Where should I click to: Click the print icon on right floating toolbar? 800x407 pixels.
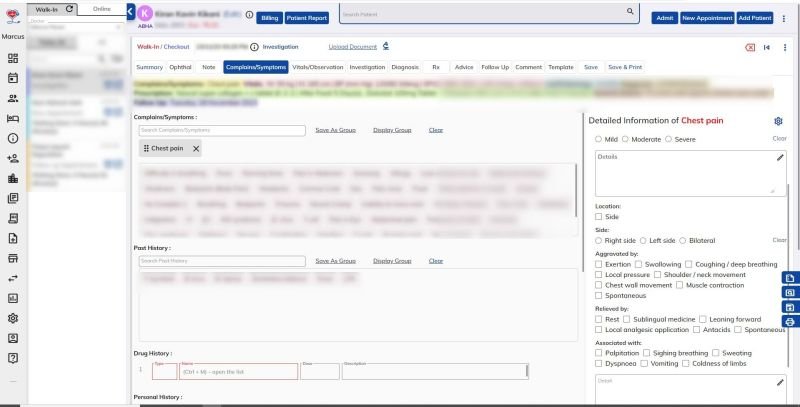click(790, 322)
